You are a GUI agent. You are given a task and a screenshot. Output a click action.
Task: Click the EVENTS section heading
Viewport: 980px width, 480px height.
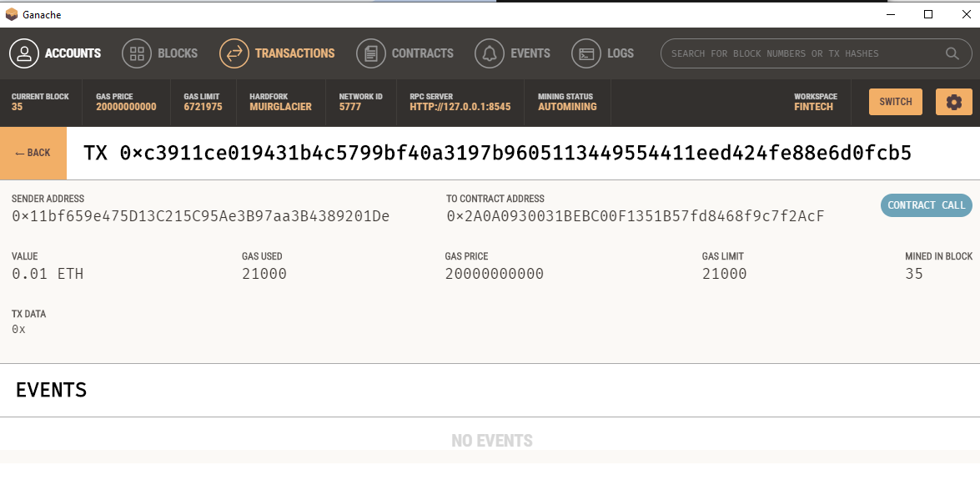51,390
